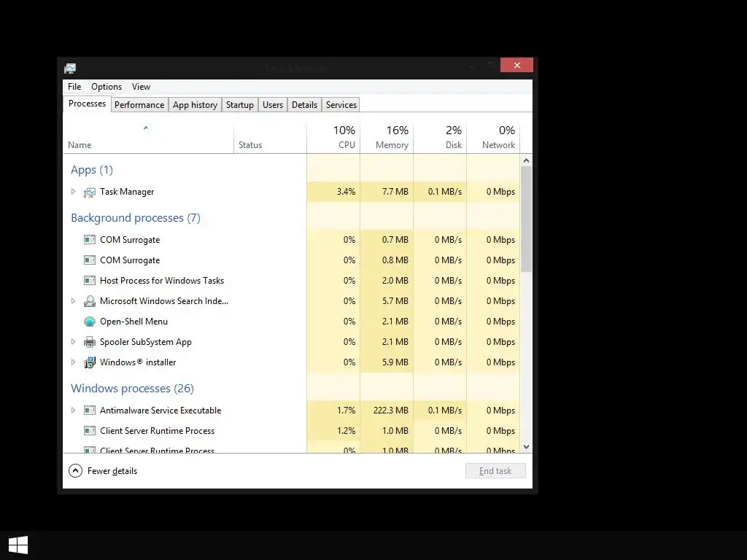
Task: Select Host Process for Windows Tasks name
Action: (162, 281)
